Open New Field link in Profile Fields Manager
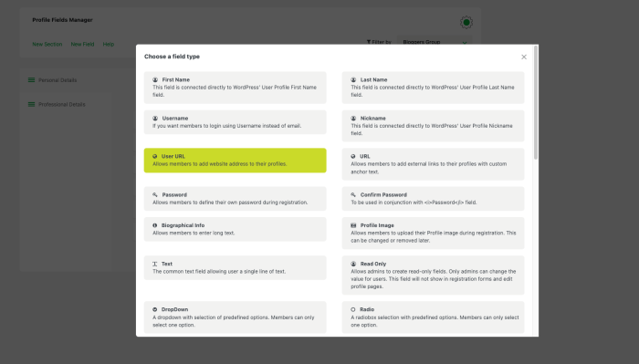 [x=82, y=44]
